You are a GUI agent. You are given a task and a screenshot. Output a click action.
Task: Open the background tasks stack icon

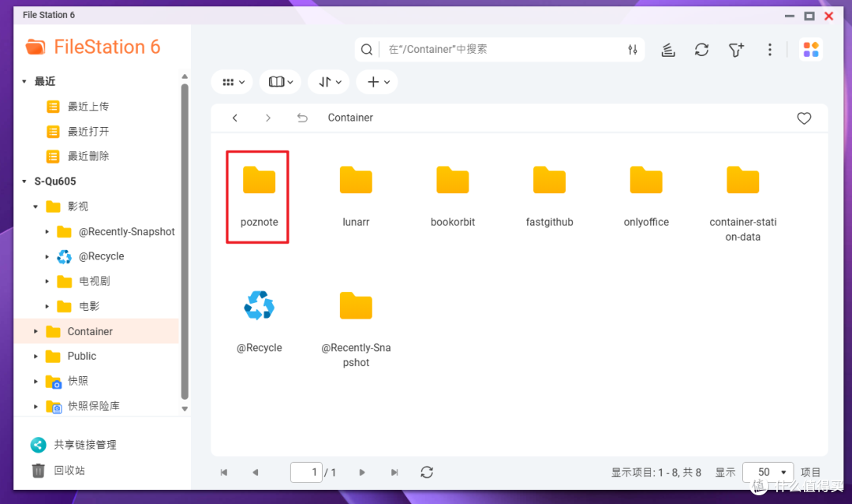[x=668, y=50]
